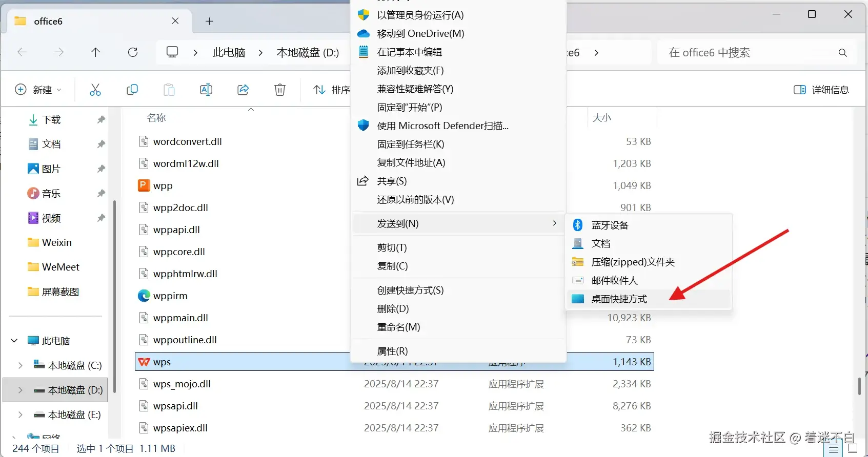
Task: Collapse the 此电脑 tree node
Action: (x=14, y=341)
